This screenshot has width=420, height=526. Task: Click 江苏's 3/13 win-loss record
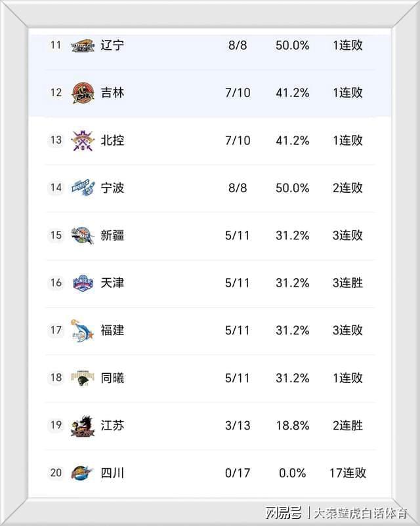(237, 425)
